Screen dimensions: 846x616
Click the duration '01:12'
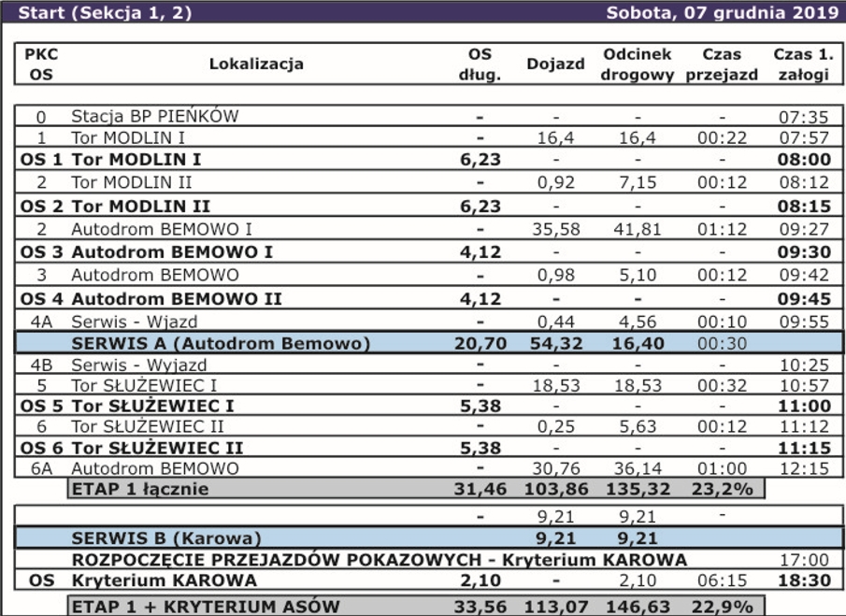click(x=722, y=229)
